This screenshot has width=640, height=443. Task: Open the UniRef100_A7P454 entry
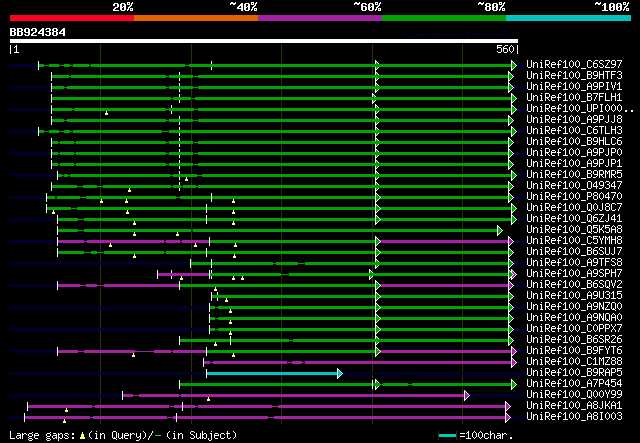[574, 384]
